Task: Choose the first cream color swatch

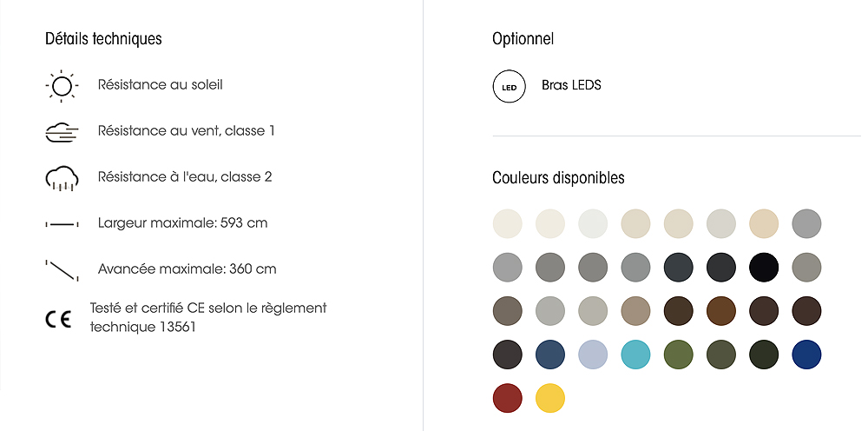Action: [507, 223]
